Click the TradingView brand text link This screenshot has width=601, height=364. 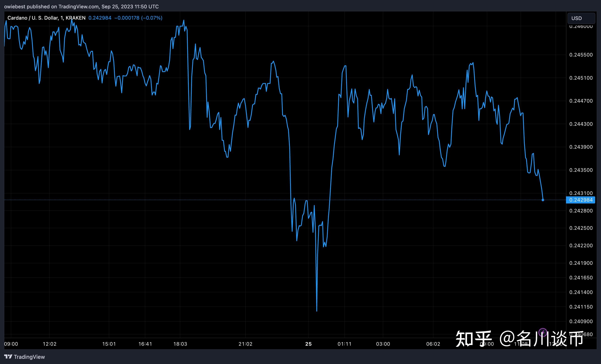[29, 357]
